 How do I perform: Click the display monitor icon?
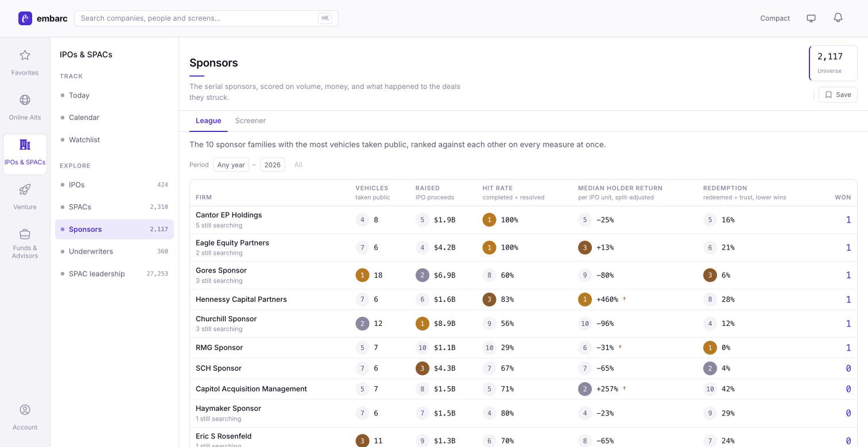point(811,18)
